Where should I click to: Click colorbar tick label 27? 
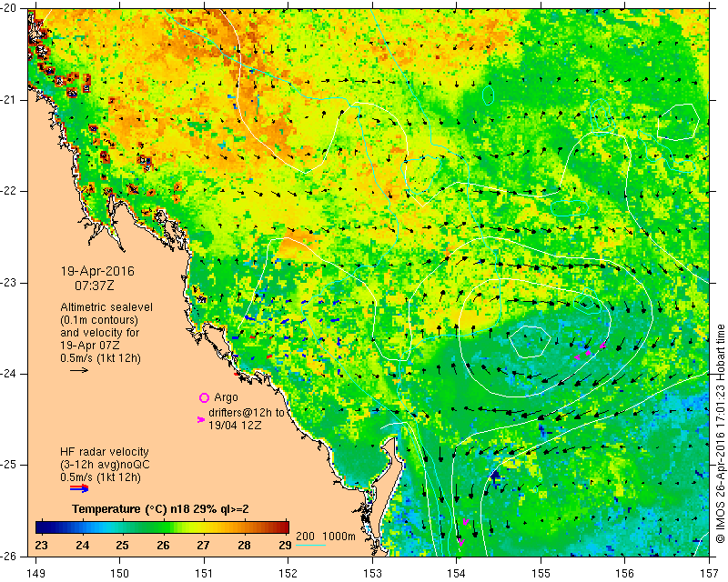[203, 545]
